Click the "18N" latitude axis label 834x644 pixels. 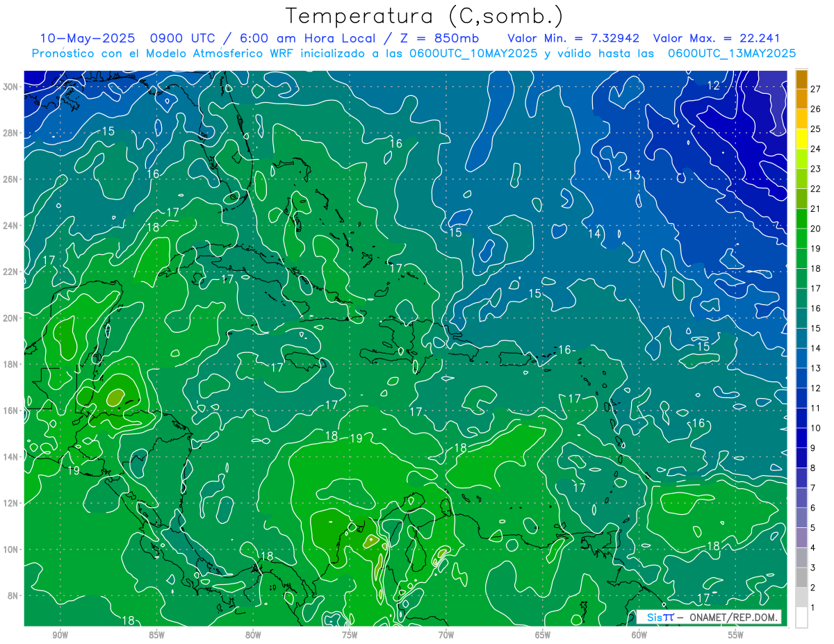point(11,364)
